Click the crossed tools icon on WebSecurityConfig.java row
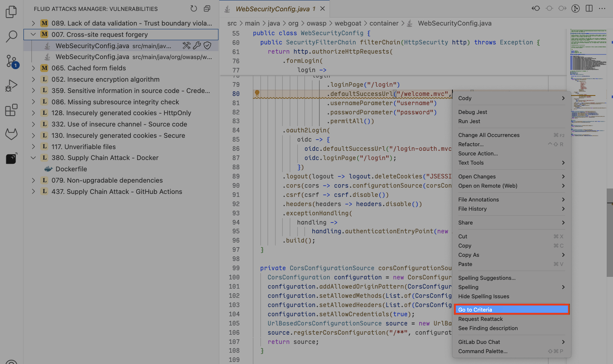 [x=187, y=46]
